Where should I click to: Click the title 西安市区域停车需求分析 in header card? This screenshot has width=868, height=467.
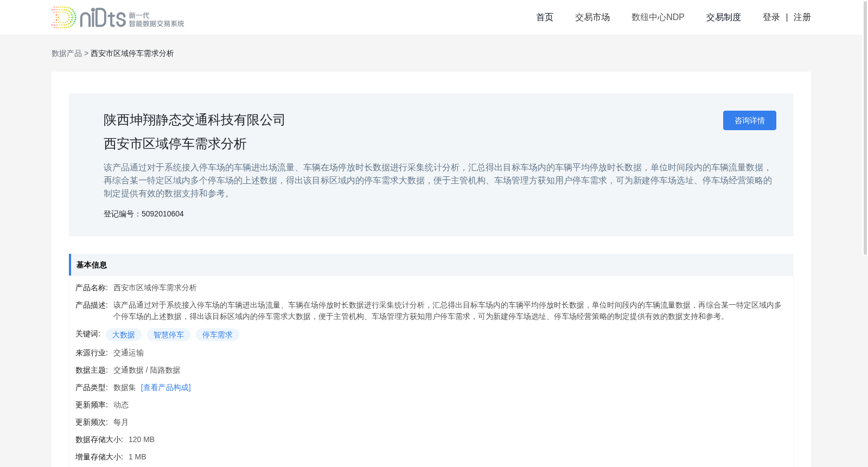click(x=175, y=144)
